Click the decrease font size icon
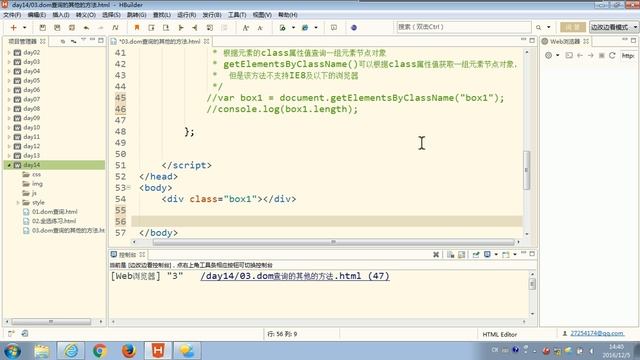Image resolution: width=640 pixels, height=360 pixels. click(260, 27)
